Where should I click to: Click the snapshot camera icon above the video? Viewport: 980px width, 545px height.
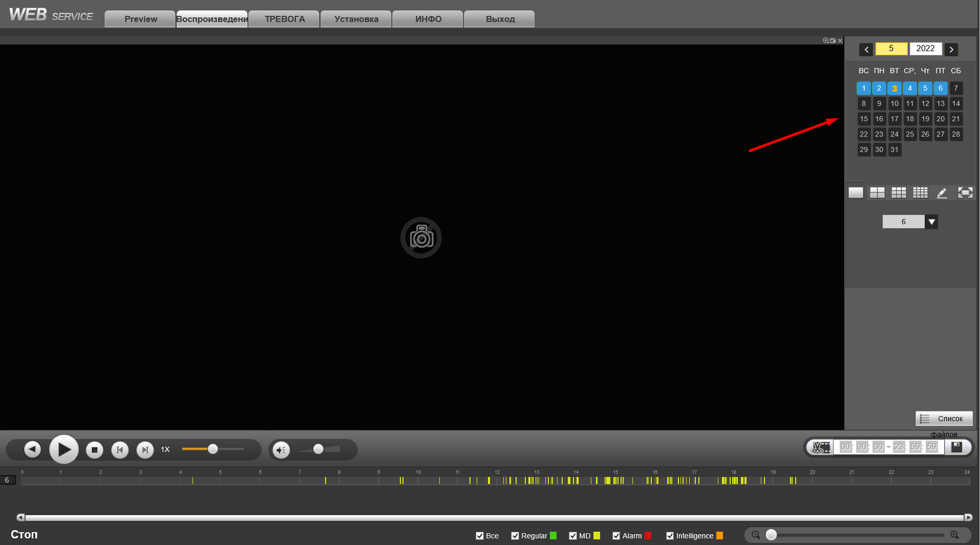point(833,40)
